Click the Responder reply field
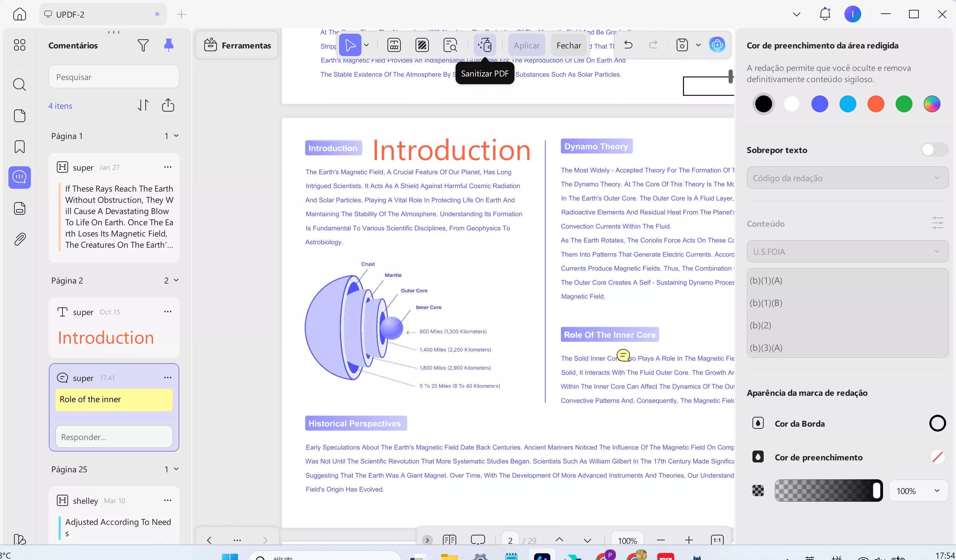The width and height of the screenshot is (956, 560). (x=114, y=437)
